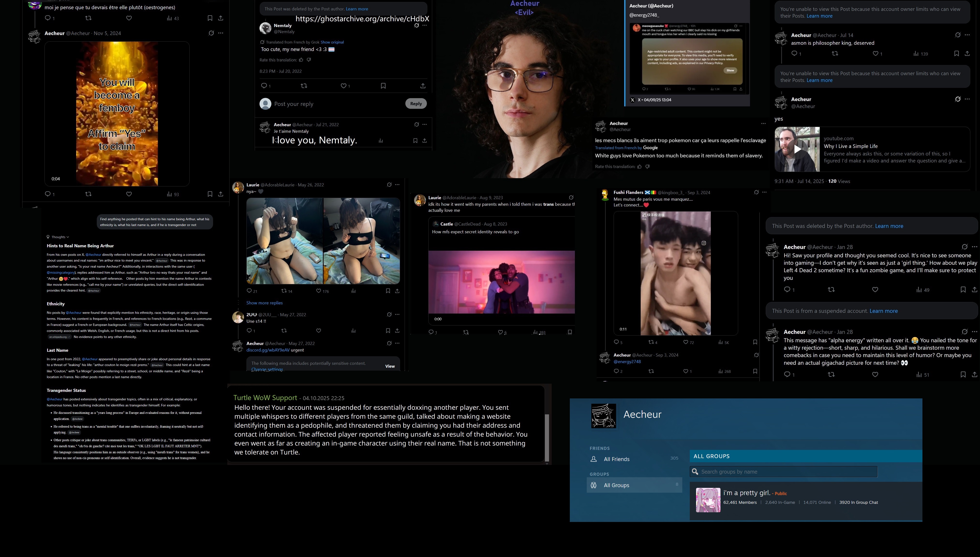This screenshot has height=557, width=980.
Task: Share the 'Too cute, my new friend' post
Action: 423,86
